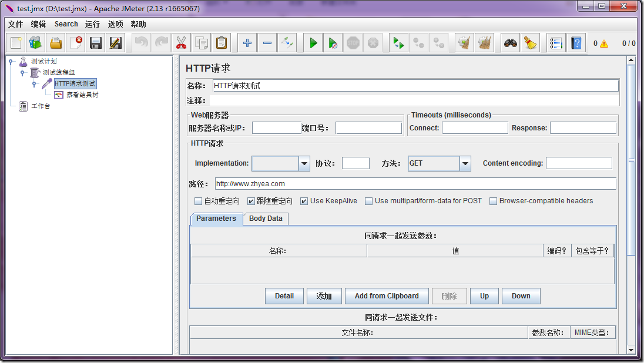This screenshot has height=363, width=644.
Task: Click Add from Clipboard button
Action: click(387, 296)
